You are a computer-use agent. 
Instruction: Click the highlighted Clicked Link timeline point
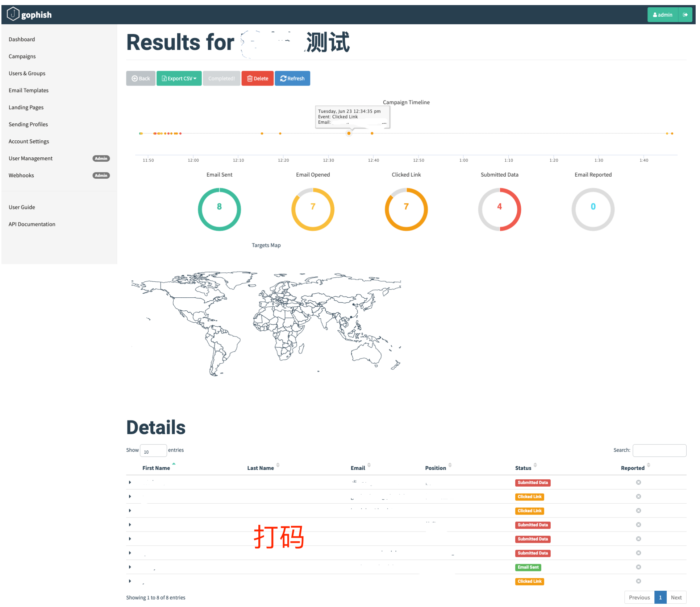[x=349, y=133]
